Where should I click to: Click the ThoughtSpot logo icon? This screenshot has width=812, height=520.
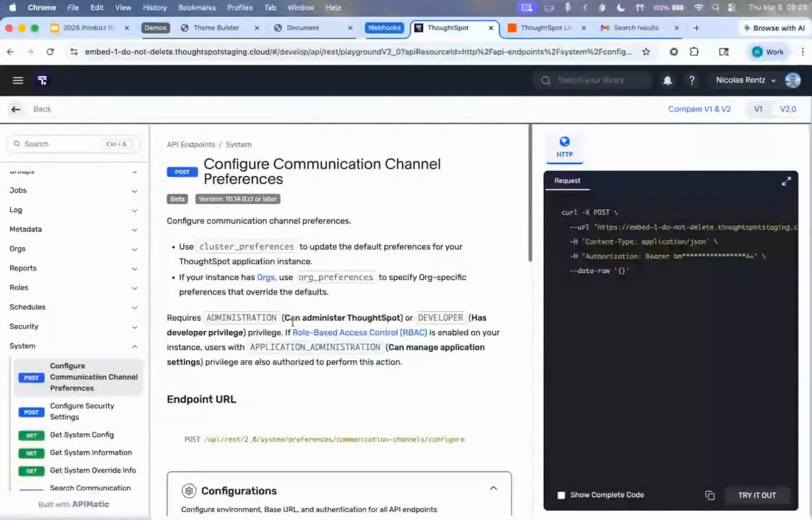click(x=43, y=80)
